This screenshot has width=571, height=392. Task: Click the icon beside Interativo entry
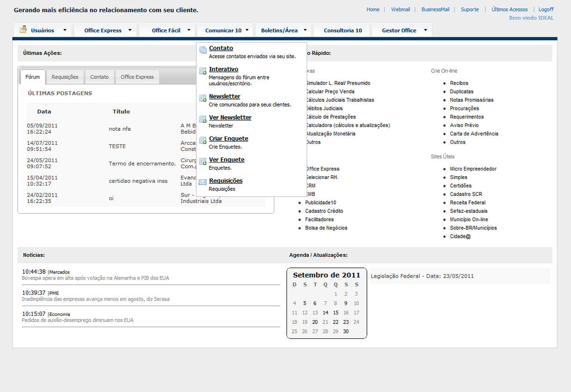[x=203, y=71]
